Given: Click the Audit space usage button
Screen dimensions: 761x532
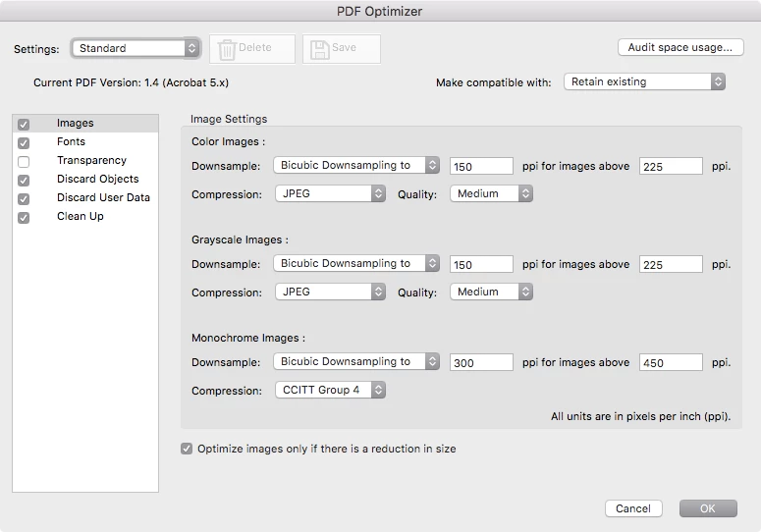Looking at the screenshot, I should [680, 47].
